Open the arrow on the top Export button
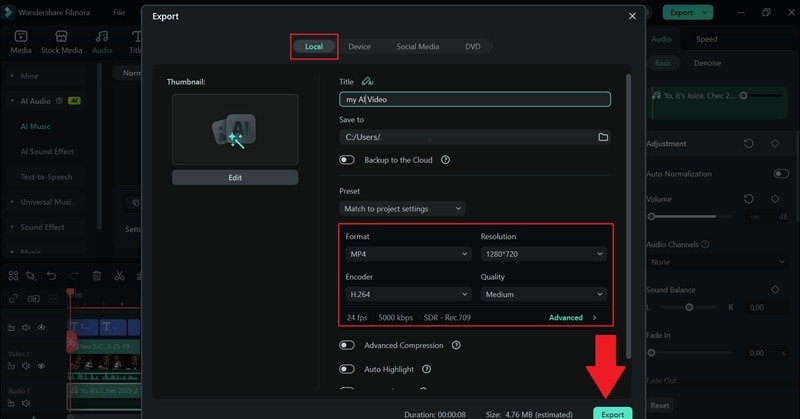The width and height of the screenshot is (800, 419). pos(705,12)
